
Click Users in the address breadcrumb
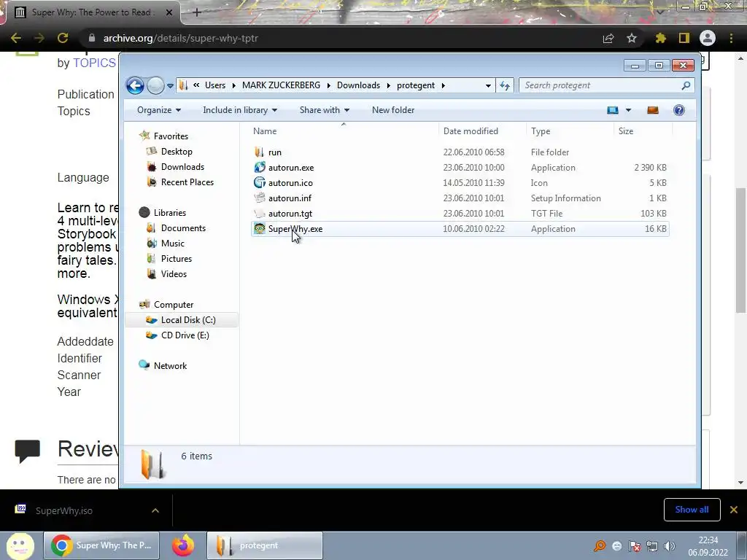coord(215,85)
